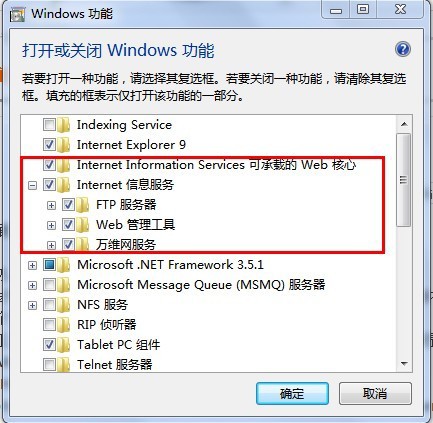Click the blue help question mark icon

(403, 50)
